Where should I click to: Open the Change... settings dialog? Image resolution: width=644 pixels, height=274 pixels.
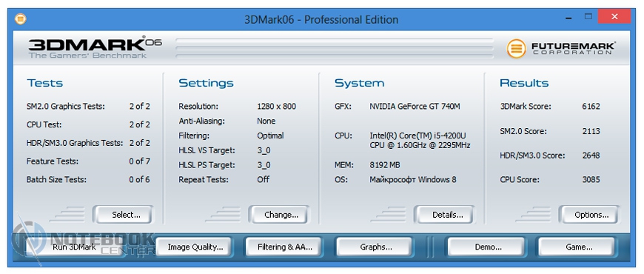coord(281,215)
